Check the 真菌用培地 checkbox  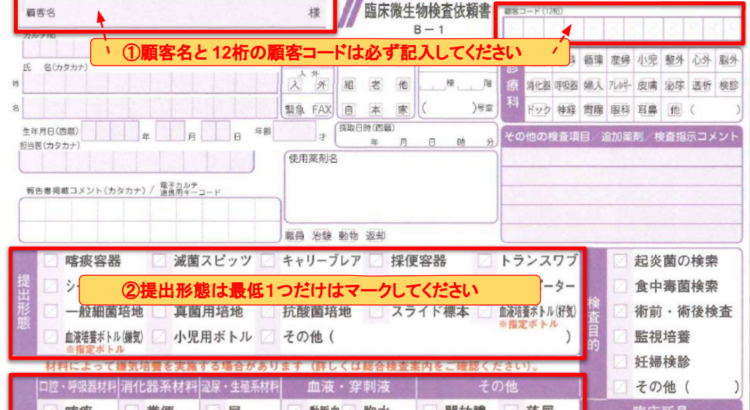coord(159,311)
